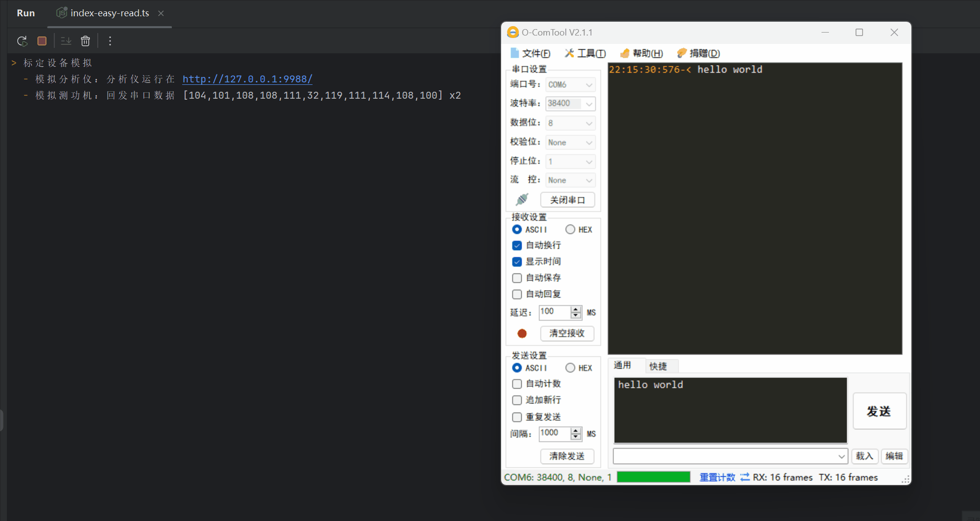This screenshot has height=521, width=980.
Task: Click the scroll-to-end icon in the Run toolbar
Action: (66, 41)
